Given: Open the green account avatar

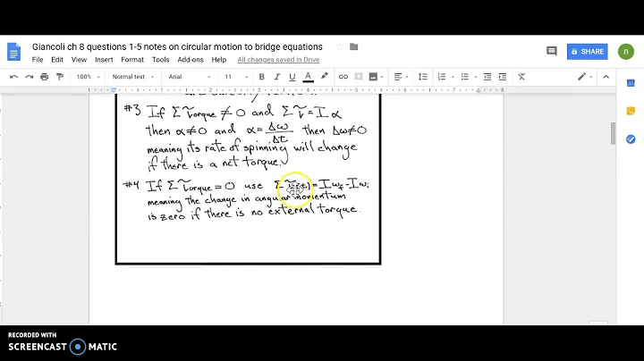Looking at the screenshot, I should pyautogui.click(x=626, y=52).
